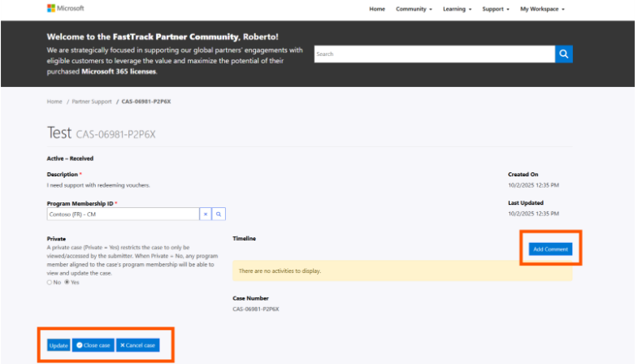Navigate to Home in the breadcrumb

54,102
